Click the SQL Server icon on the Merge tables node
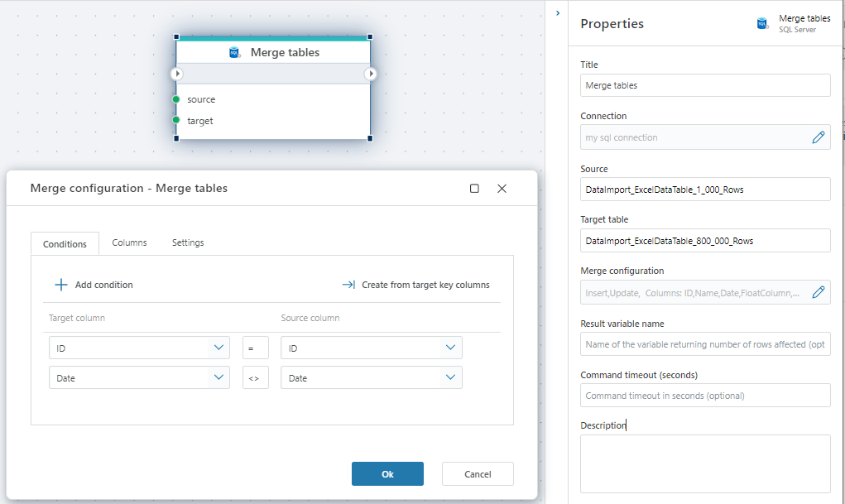Viewport: 845px width, 504px height. pos(234,51)
